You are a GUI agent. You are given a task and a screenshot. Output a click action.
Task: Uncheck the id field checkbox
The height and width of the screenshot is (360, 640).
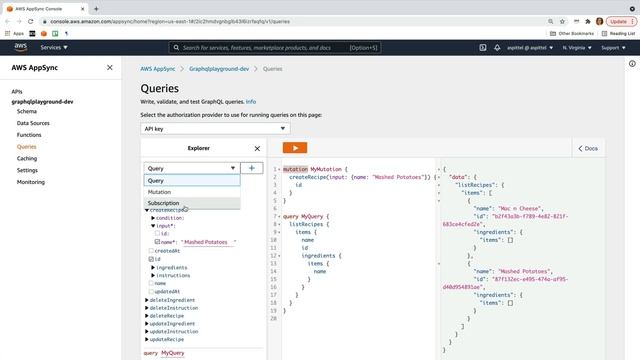(151, 259)
